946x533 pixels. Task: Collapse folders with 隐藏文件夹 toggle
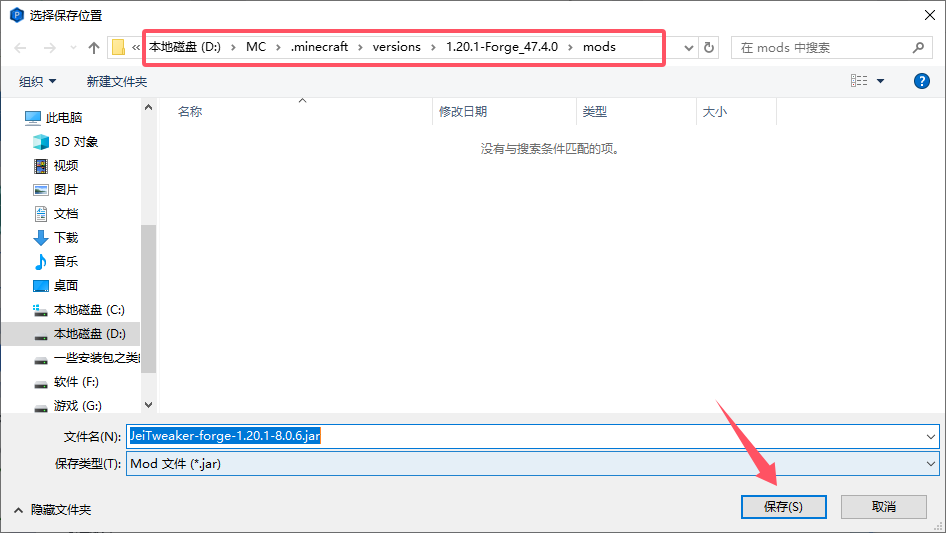(52, 509)
